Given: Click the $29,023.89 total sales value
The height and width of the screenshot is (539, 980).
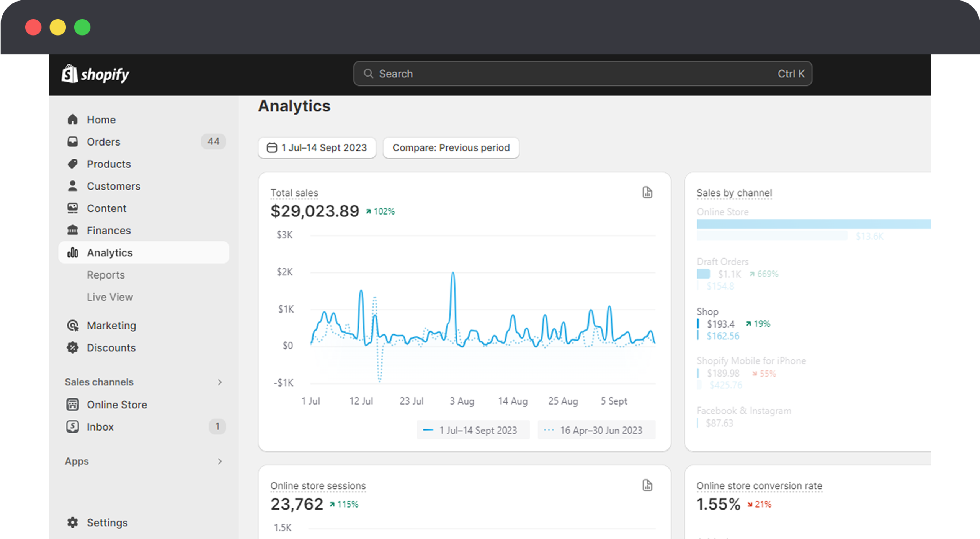Looking at the screenshot, I should 315,211.
